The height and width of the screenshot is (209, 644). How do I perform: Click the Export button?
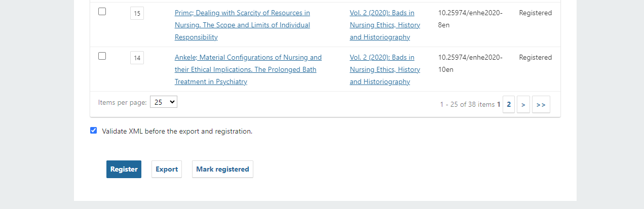coord(167,170)
